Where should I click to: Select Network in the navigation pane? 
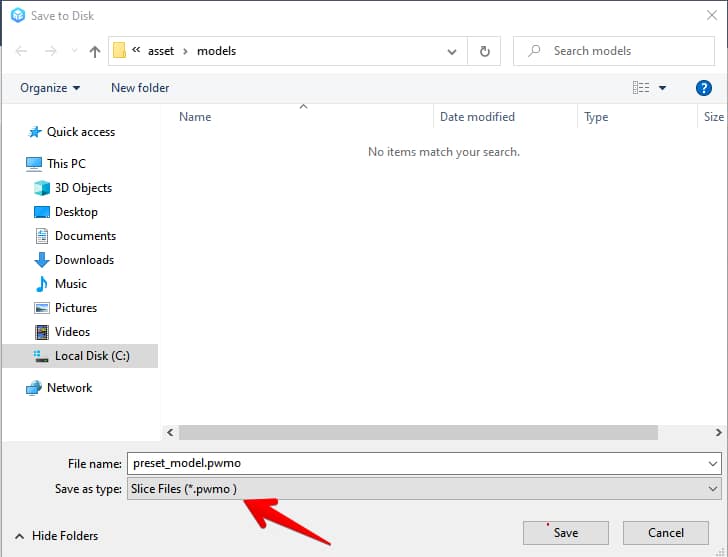(70, 388)
